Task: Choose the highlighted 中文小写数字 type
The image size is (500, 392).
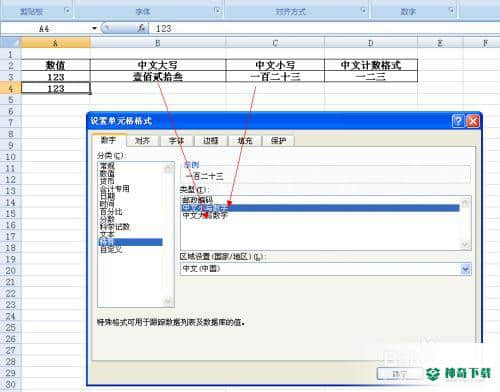Action: [320, 208]
